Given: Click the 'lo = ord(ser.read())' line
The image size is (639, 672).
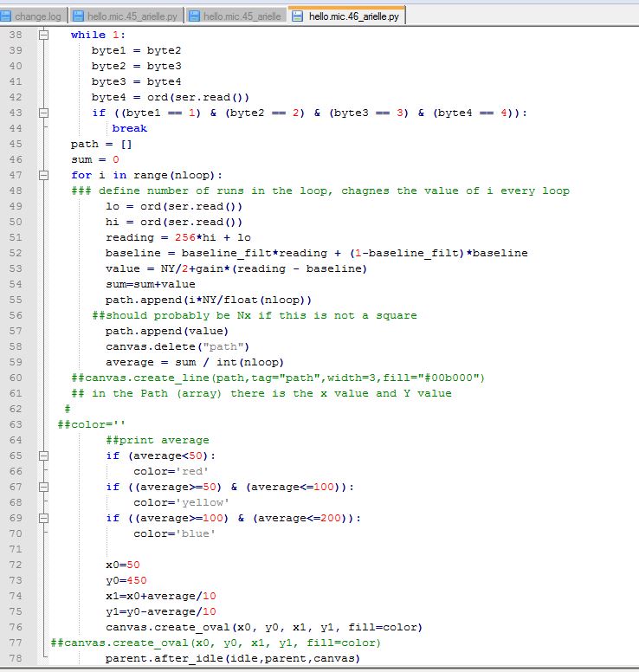Looking at the screenshot, I should [174, 207].
